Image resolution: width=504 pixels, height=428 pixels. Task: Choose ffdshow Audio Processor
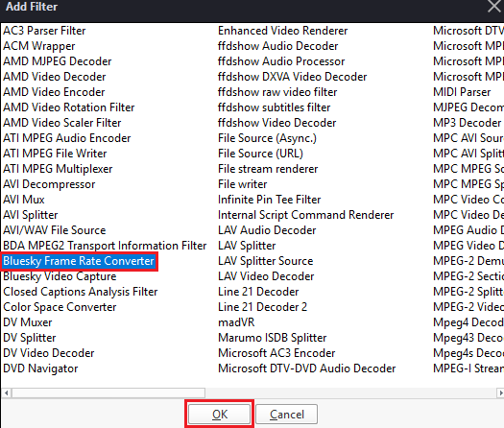click(x=281, y=61)
